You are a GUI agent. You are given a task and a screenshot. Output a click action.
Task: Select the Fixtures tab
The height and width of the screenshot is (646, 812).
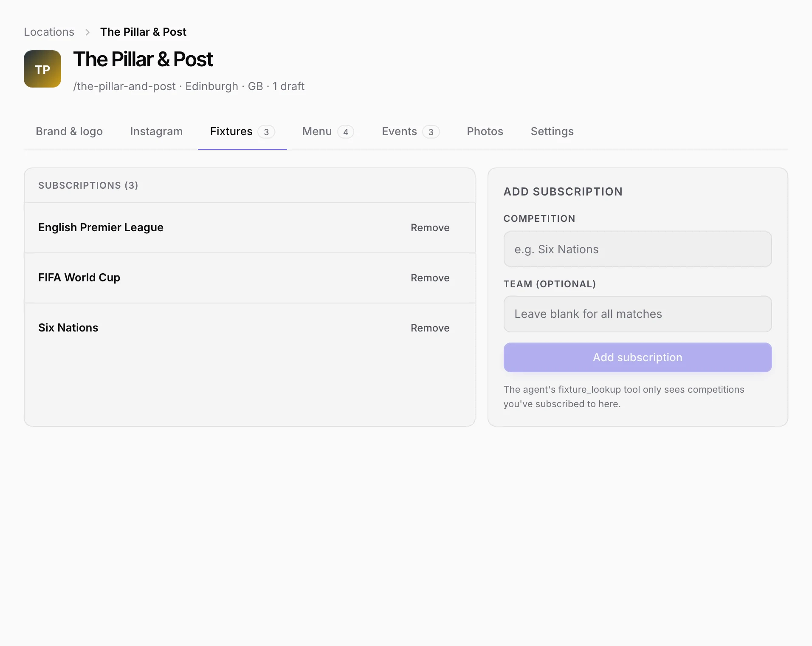pos(242,131)
